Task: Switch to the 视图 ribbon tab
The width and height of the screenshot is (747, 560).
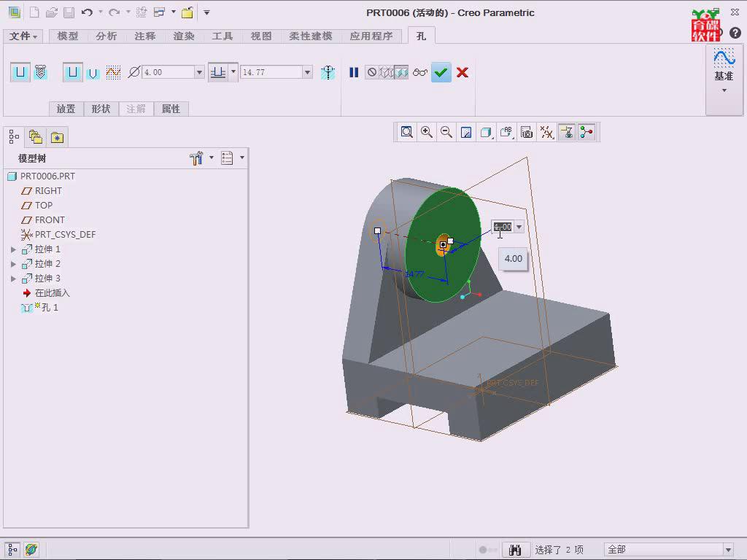Action: point(261,36)
